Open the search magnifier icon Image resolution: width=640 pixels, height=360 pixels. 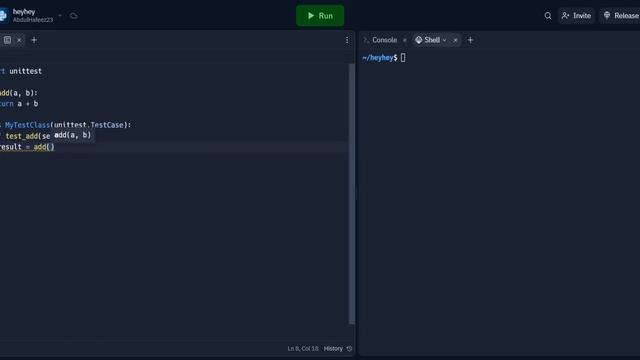548,16
